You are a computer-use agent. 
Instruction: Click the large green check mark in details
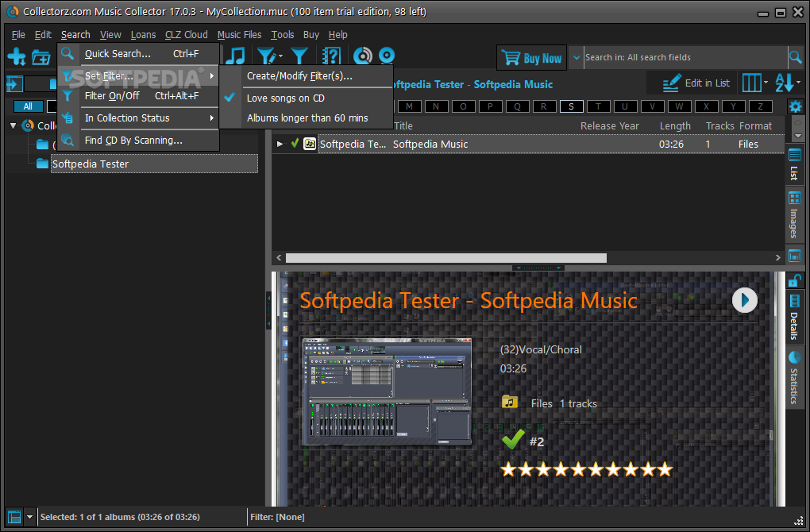pyautogui.click(x=513, y=440)
